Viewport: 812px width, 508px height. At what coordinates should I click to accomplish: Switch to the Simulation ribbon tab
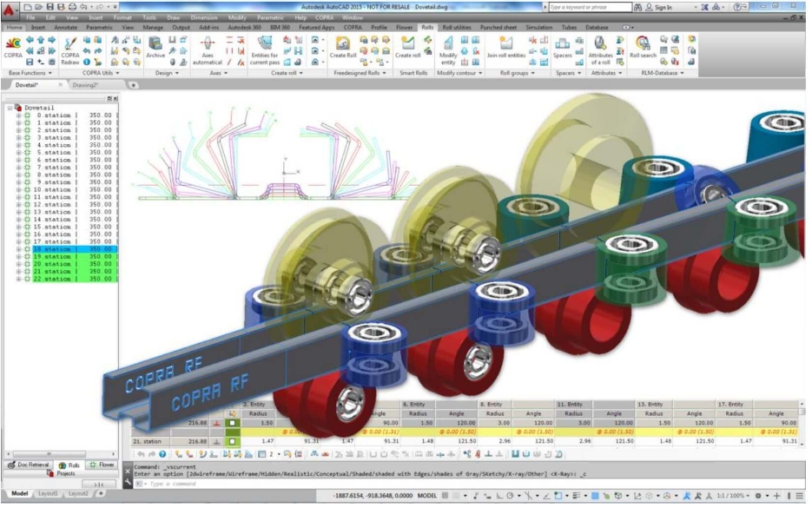tap(538, 28)
